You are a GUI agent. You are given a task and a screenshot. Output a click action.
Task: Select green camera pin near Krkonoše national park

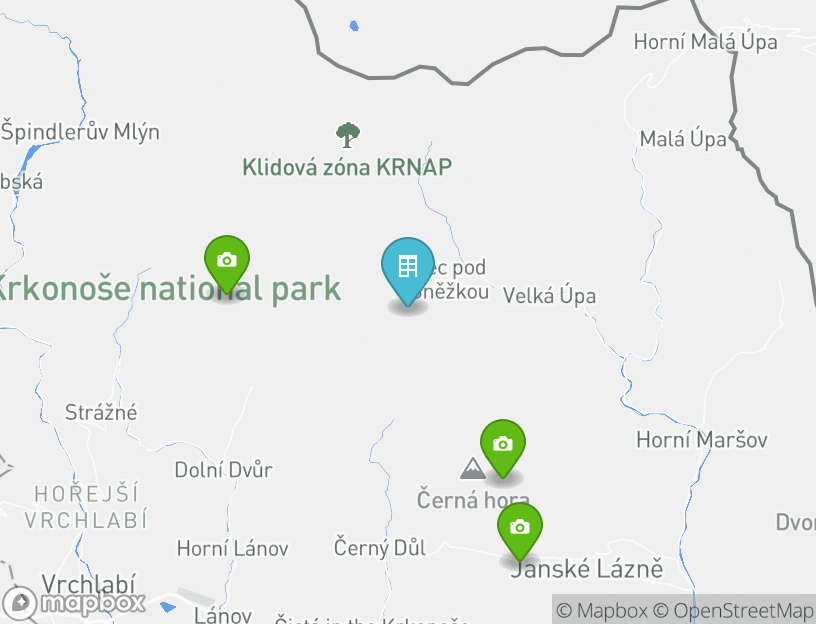(227, 264)
